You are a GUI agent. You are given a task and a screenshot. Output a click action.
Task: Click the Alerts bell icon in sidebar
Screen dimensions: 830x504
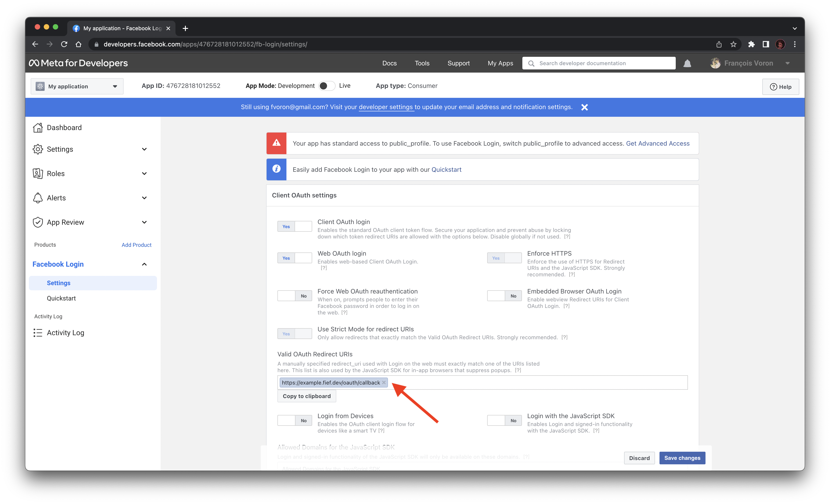point(38,198)
